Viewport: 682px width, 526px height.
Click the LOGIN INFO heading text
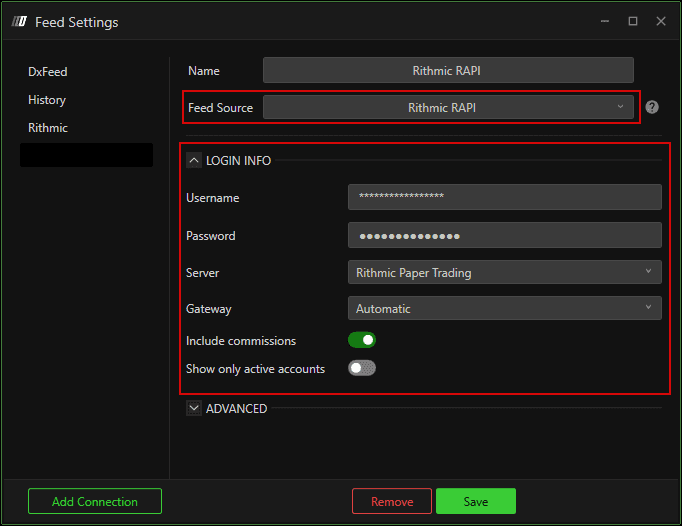tap(238, 161)
